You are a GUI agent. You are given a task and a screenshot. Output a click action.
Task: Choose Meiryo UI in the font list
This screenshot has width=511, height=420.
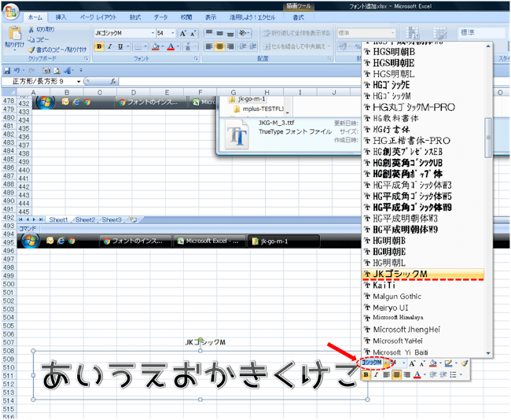(x=423, y=308)
